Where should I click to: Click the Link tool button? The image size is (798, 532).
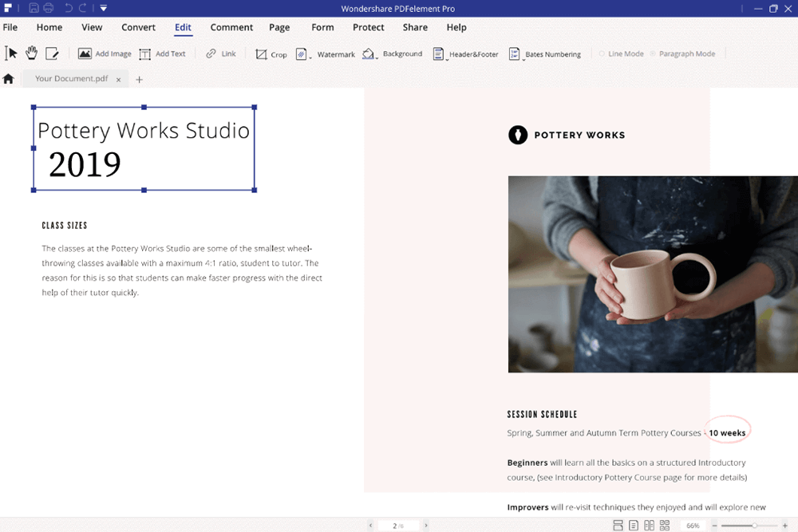(220, 54)
